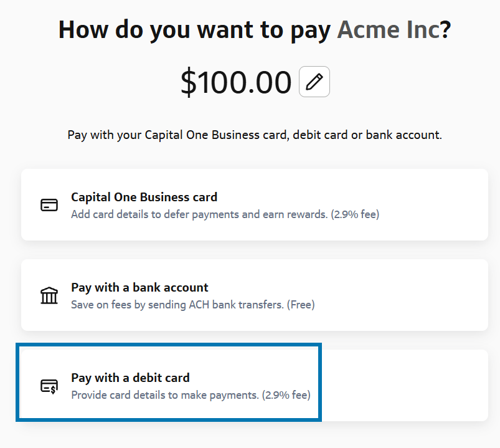This screenshot has width=500, height=448.
Task: Click the empty right area of the debit card row
Action: point(405,385)
